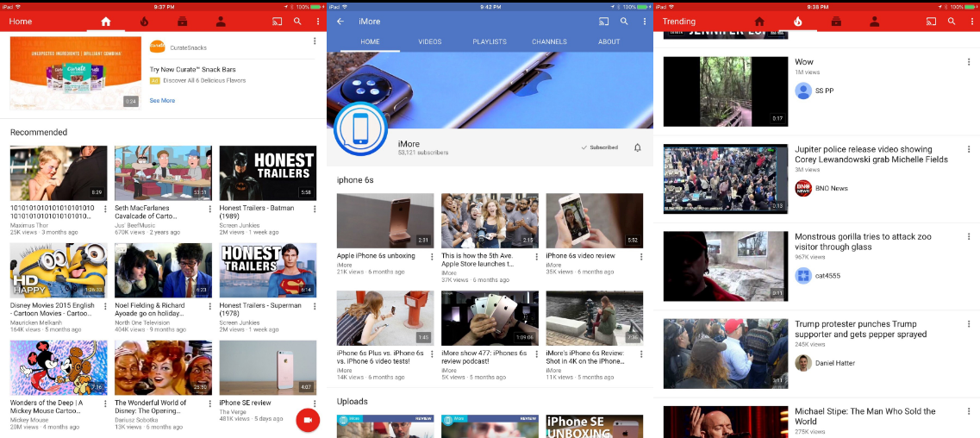This screenshot has height=438, width=980.
Task: Open options menu for the CurateSnacks ad
Action: pos(315,41)
